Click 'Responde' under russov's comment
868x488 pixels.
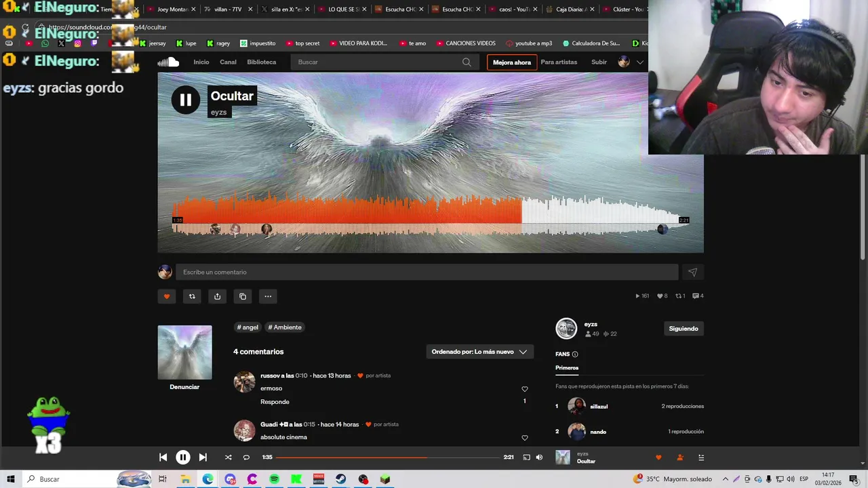(275, 402)
